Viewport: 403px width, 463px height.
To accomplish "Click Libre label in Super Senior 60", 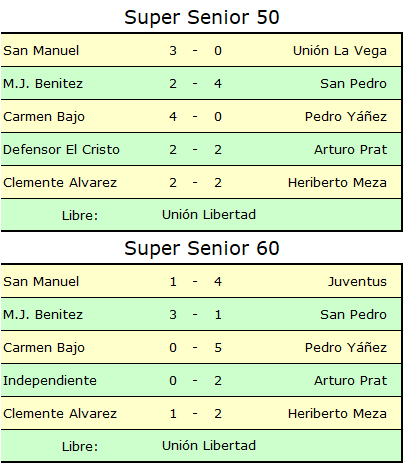I will pos(80,447).
